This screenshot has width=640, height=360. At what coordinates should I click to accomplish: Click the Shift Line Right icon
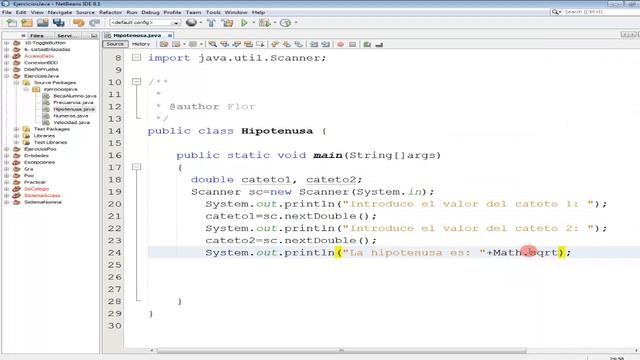325,44
